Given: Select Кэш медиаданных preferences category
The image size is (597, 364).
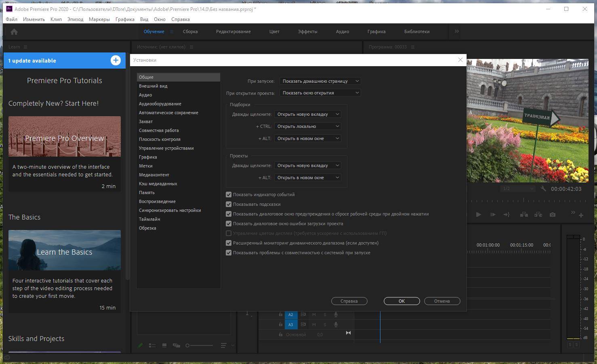Looking at the screenshot, I should (179, 184).
